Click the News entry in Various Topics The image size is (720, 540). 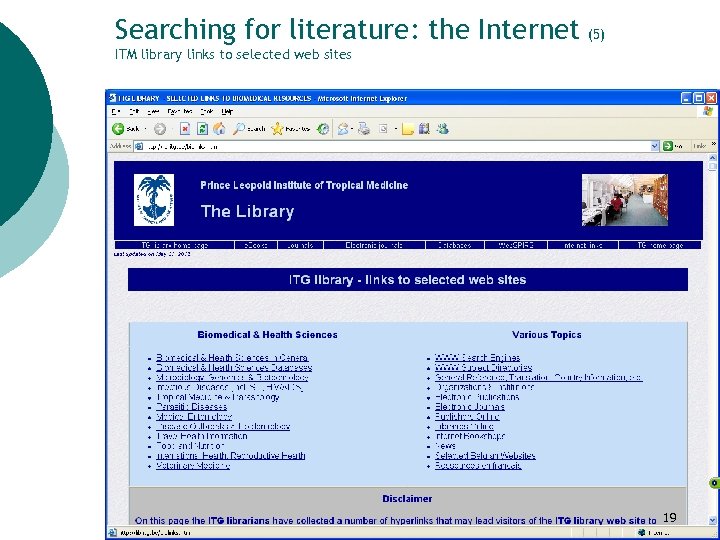[x=445, y=446]
